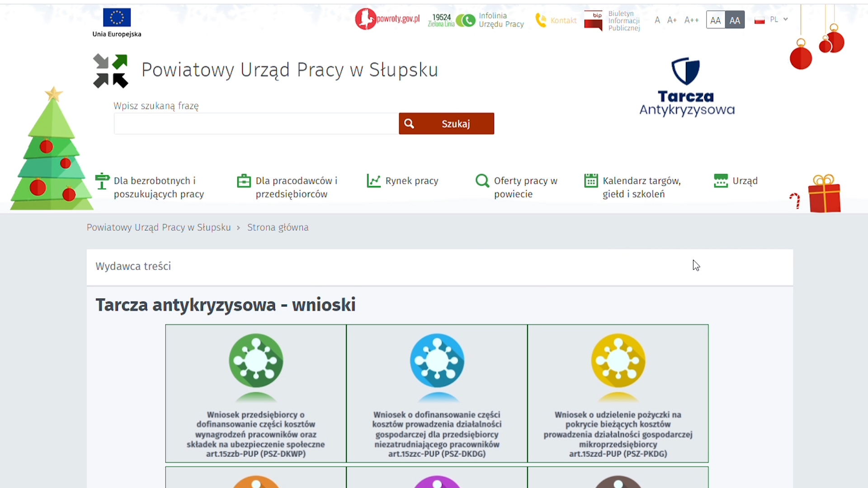The width and height of the screenshot is (868, 488).
Task: Set larger font size A+
Action: (672, 20)
